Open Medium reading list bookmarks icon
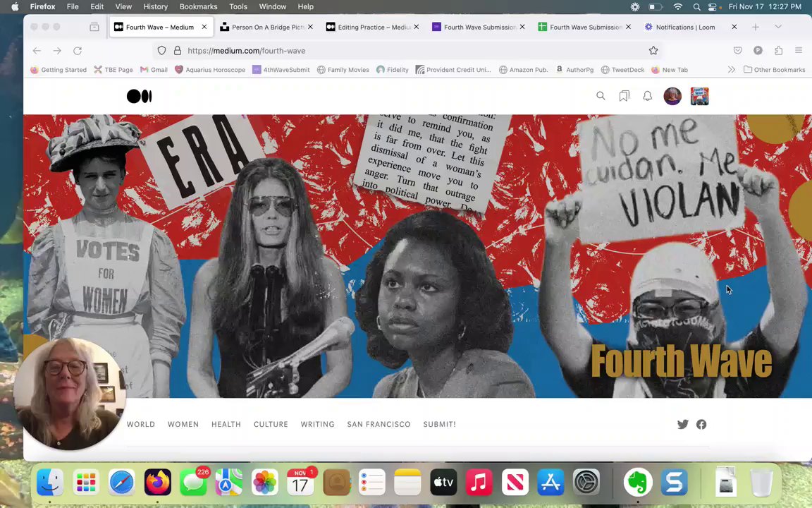 [x=624, y=96]
